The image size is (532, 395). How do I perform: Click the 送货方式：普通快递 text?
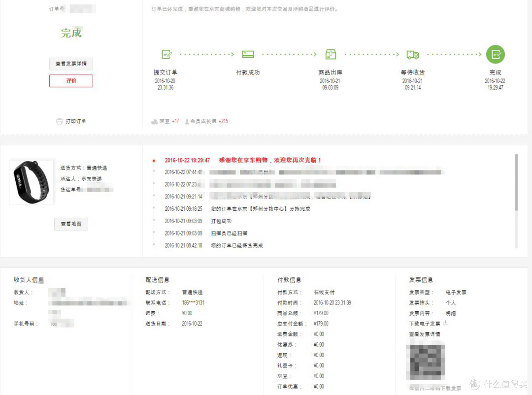83,167
